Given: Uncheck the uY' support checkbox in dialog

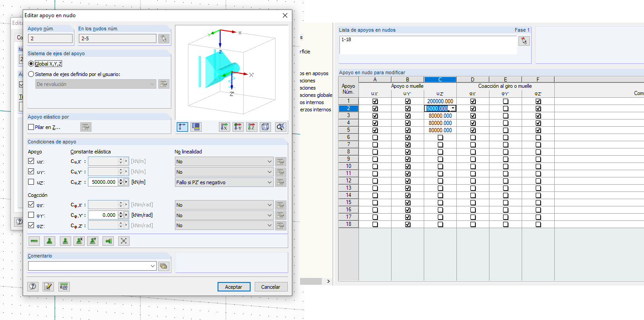Looking at the screenshot, I should pos(31,172).
